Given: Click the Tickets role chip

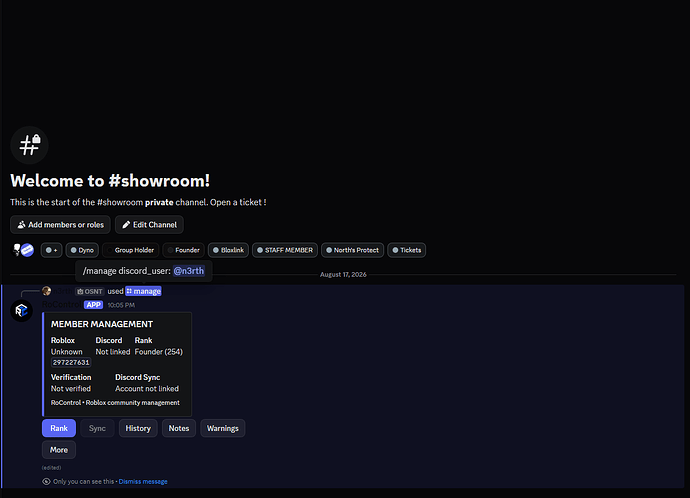Looking at the screenshot, I should (407, 250).
